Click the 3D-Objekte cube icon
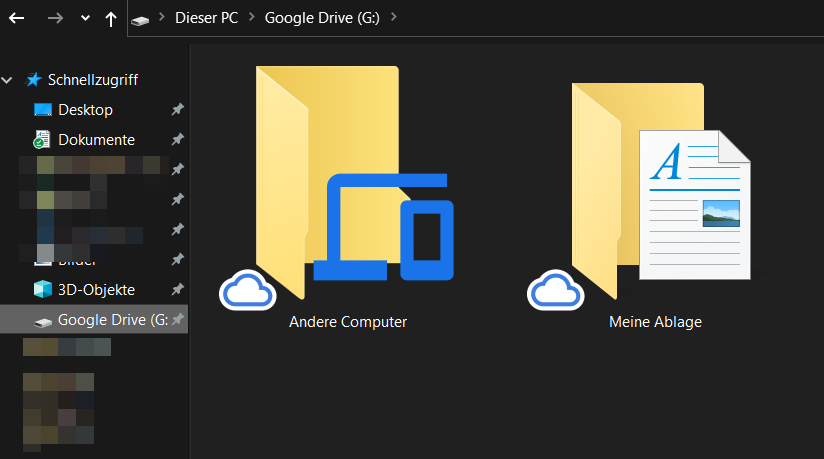824x459 pixels. (43, 289)
